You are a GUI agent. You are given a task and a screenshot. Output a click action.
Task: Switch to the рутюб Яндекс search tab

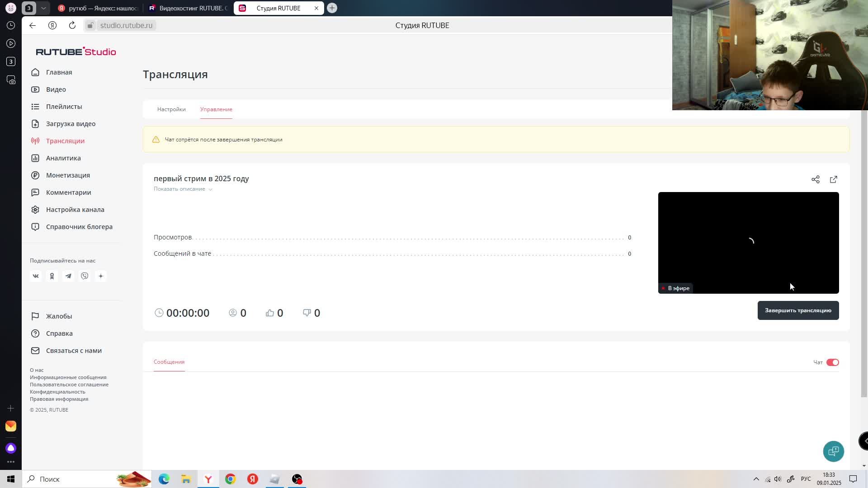click(x=98, y=8)
